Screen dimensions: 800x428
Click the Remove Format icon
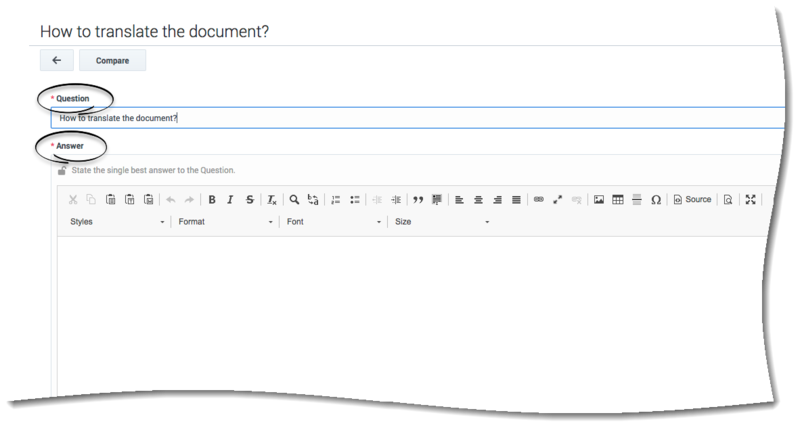(272, 199)
